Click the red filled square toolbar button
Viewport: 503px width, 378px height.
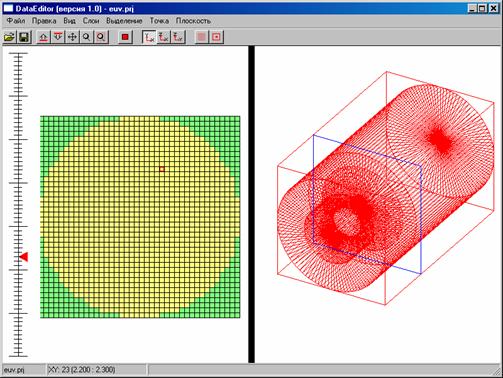pos(125,37)
